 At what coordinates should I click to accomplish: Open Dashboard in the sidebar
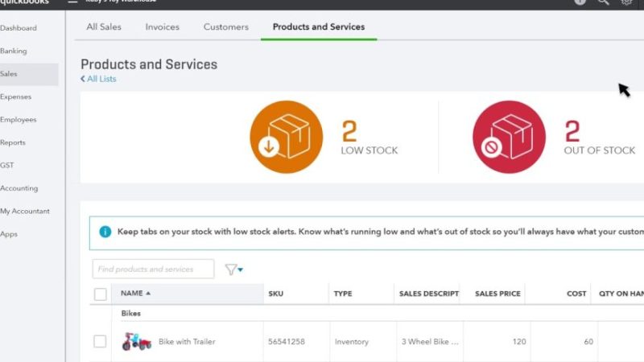click(19, 28)
